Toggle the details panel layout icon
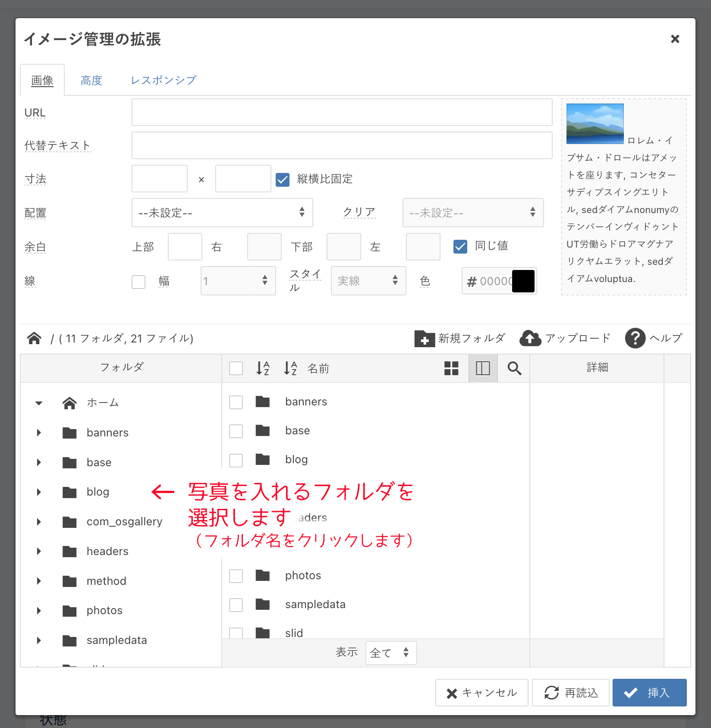Screen dimensions: 711x728 coord(483,368)
